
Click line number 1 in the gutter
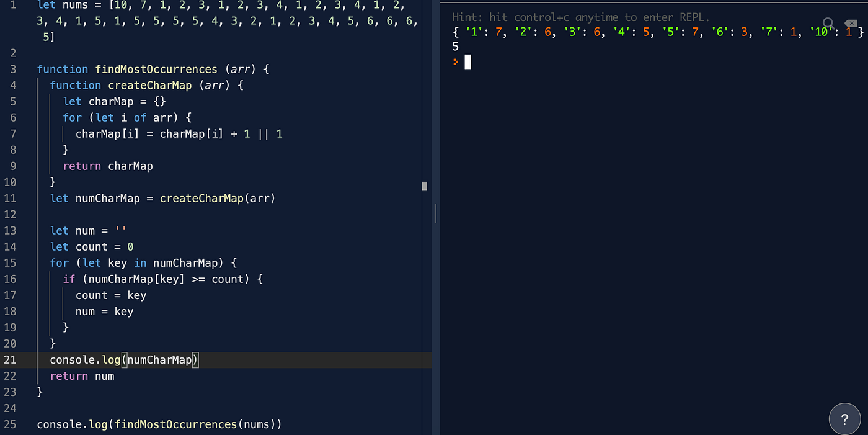[14, 6]
